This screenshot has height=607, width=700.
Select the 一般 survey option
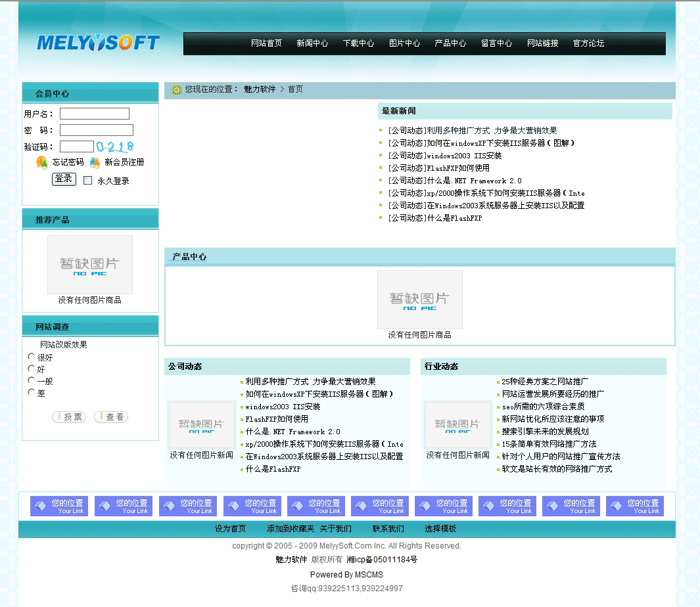pyautogui.click(x=31, y=380)
